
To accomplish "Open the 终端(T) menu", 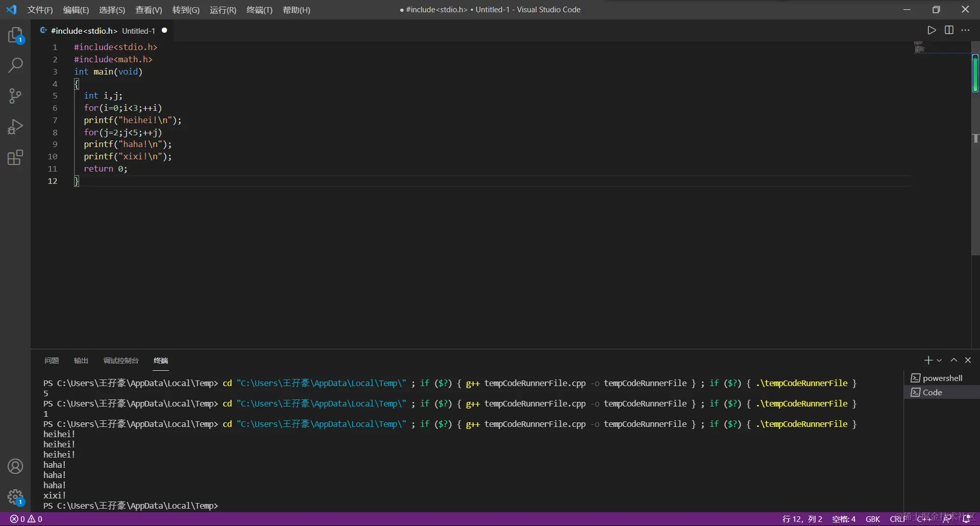I will 259,10.
